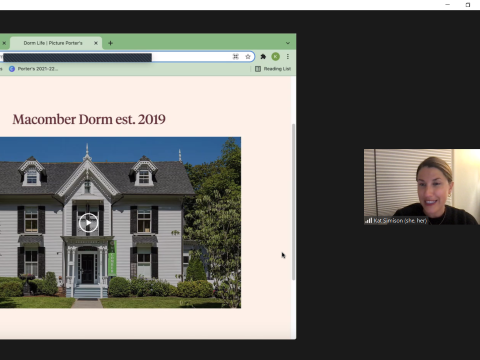
Task: Open the Extensions puzzle icon
Action: click(263, 57)
